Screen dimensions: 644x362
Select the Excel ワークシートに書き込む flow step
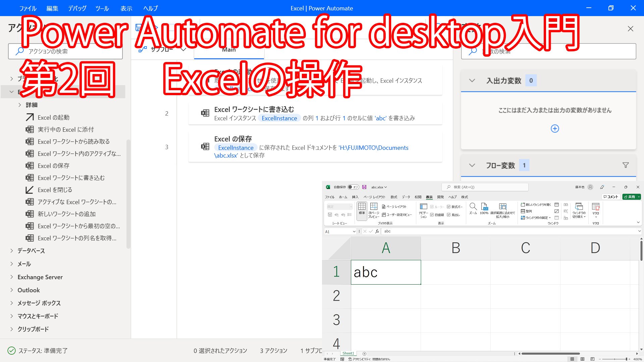[315, 114]
